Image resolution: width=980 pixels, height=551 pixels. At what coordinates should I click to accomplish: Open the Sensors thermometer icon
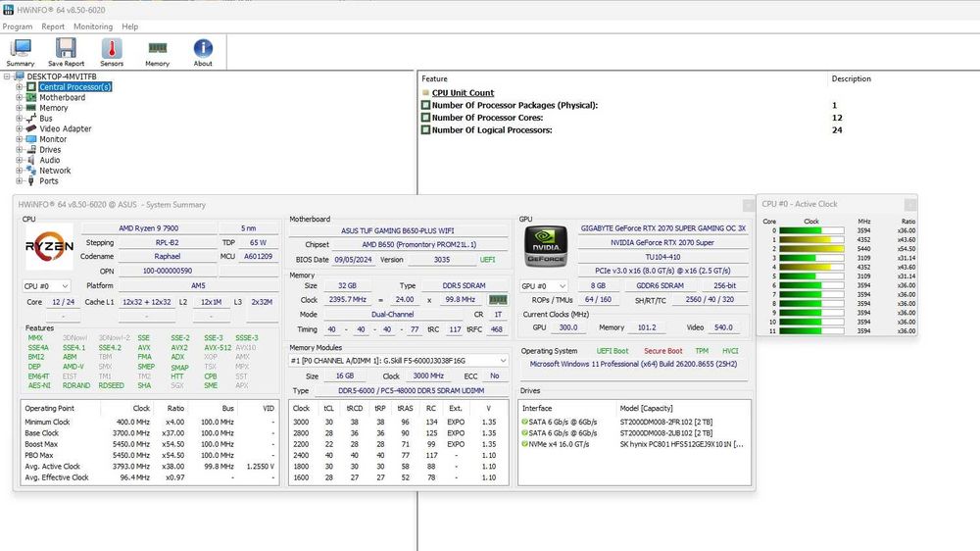pyautogui.click(x=112, y=48)
